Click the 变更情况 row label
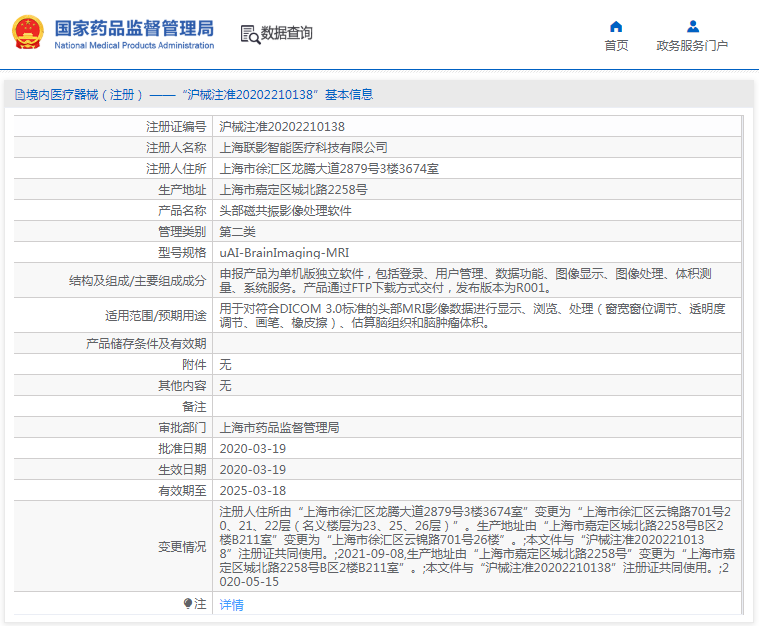Image resolution: width=759 pixels, height=626 pixels. point(182,547)
